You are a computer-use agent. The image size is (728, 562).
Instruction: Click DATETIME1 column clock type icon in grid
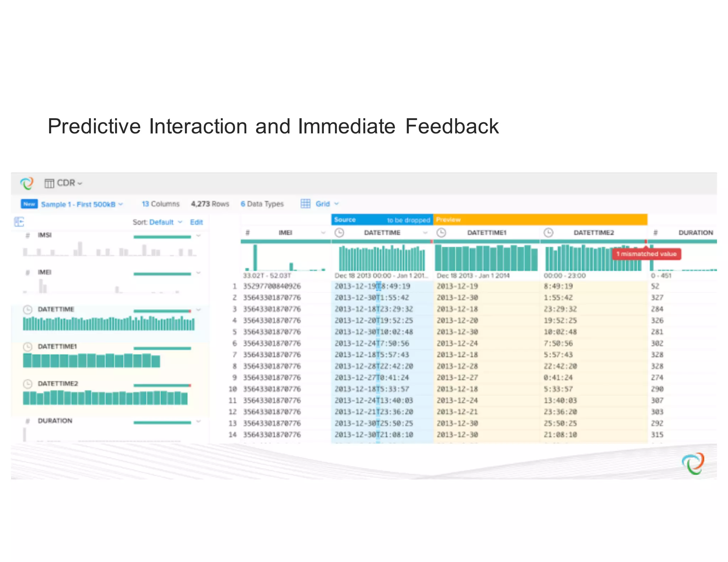tap(441, 233)
